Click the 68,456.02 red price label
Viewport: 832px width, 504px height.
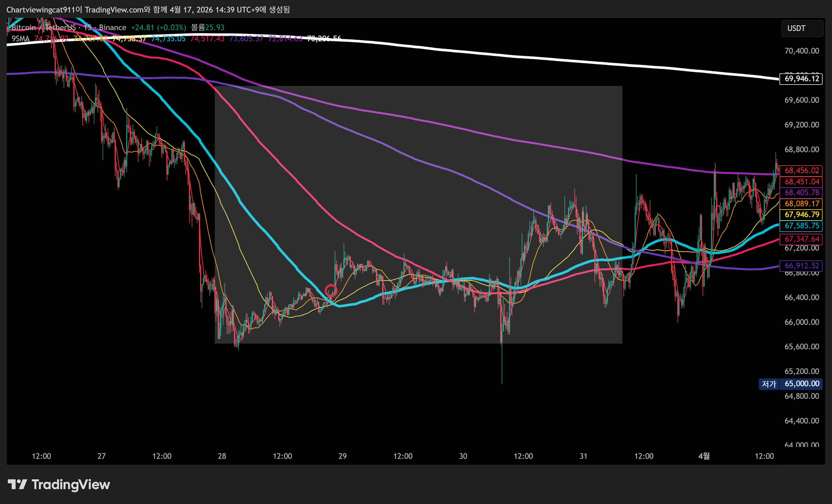(801, 170)
